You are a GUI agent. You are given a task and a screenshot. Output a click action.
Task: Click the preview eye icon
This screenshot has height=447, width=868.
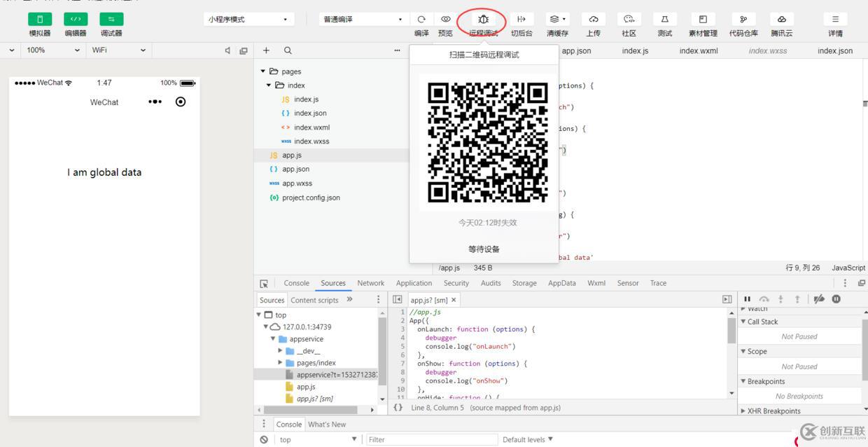coord(445,20)
